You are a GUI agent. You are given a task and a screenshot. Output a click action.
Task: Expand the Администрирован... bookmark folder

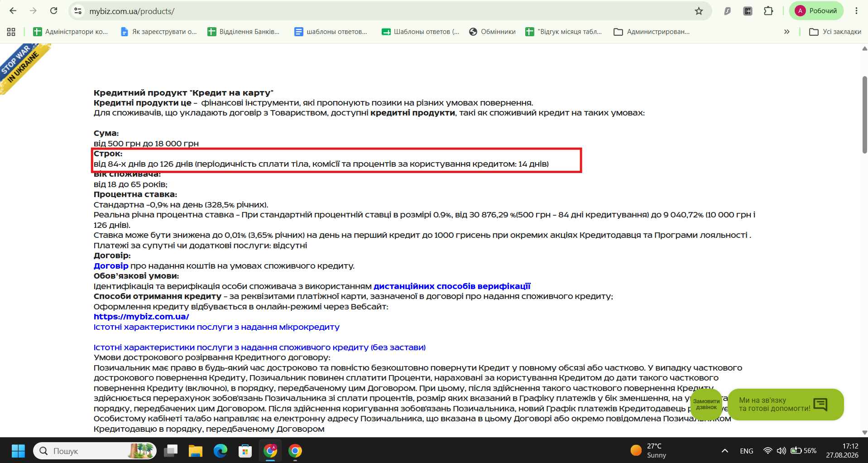(x=652, y=32)
